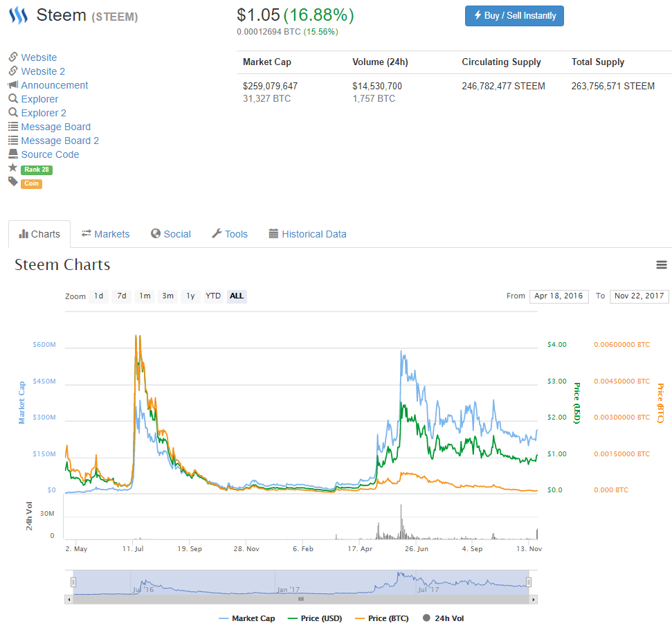Set chart zoom to ALL
The height and width of the screenshot is (628, 672).
pyautogui.click(x=237, y=296)
